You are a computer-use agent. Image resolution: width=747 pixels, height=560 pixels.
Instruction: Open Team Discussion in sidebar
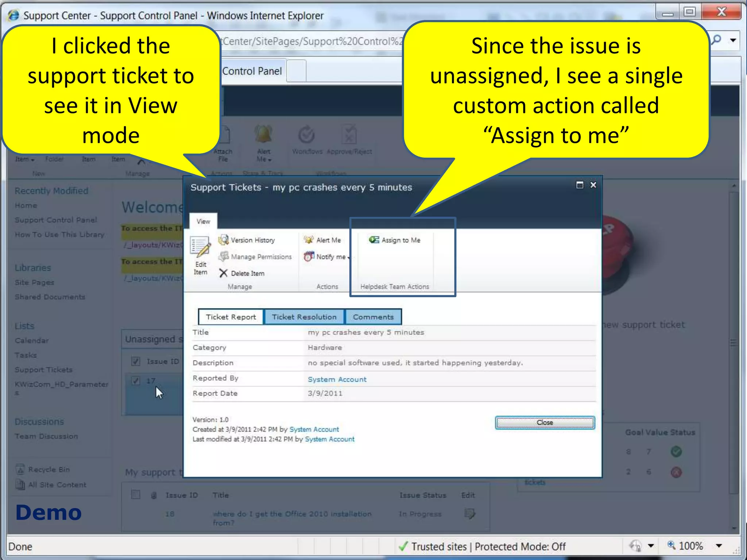46,436
